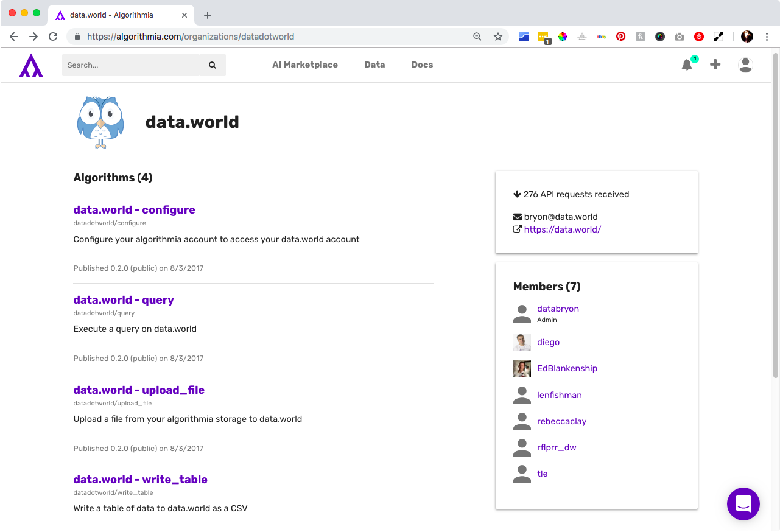Image resolution: width=780 pixels, height=532 pixels.
Task: Click the rebeccaclay avatar icon
Action: pos(522,421)
